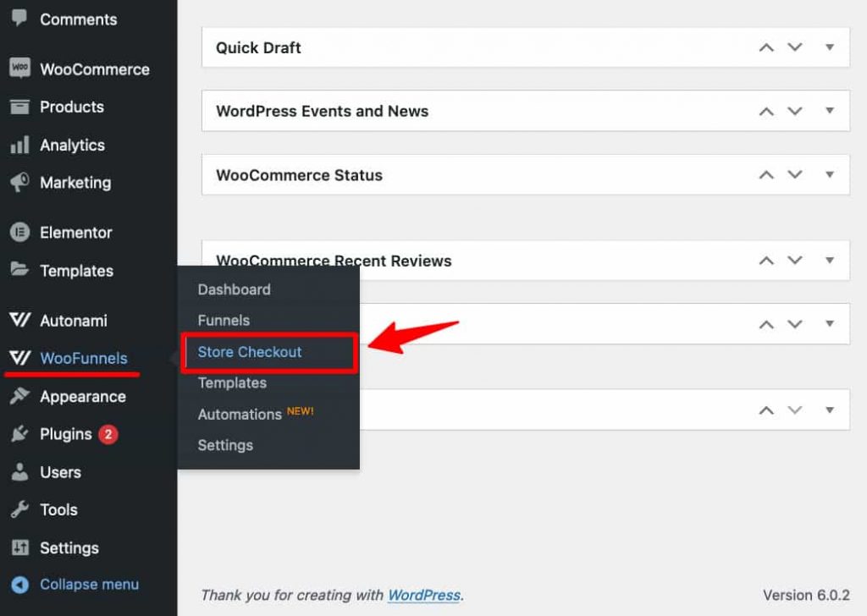
Task: Move WordPress Events and News down
Action: pyautogui.click(x=795, y=111)
